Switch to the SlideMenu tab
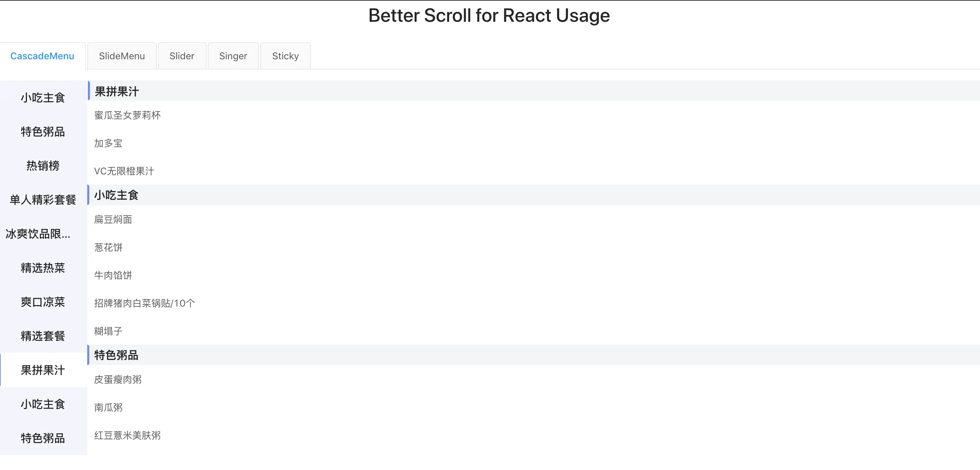 [122, 56]
